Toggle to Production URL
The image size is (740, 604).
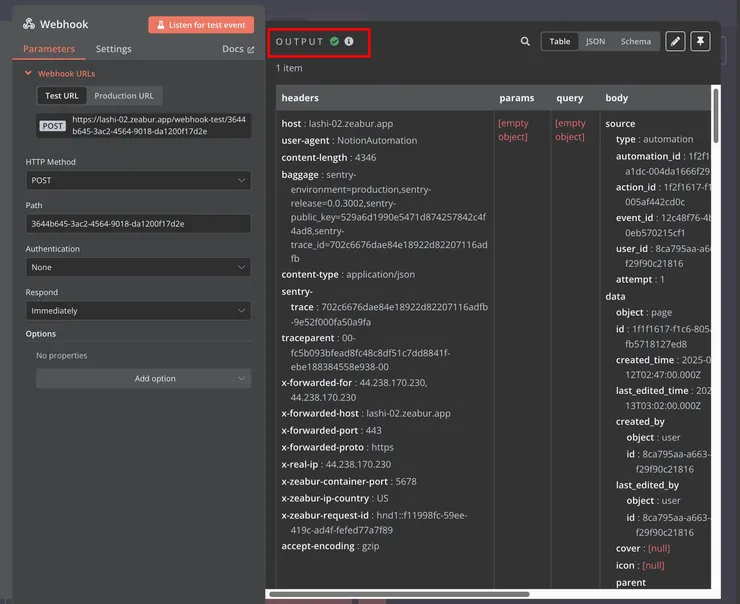[124, 96]
